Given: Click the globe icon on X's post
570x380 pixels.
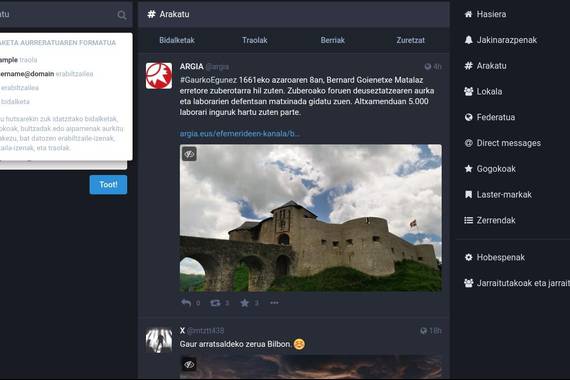Looking at the screenshot, I should click(424, 331).
